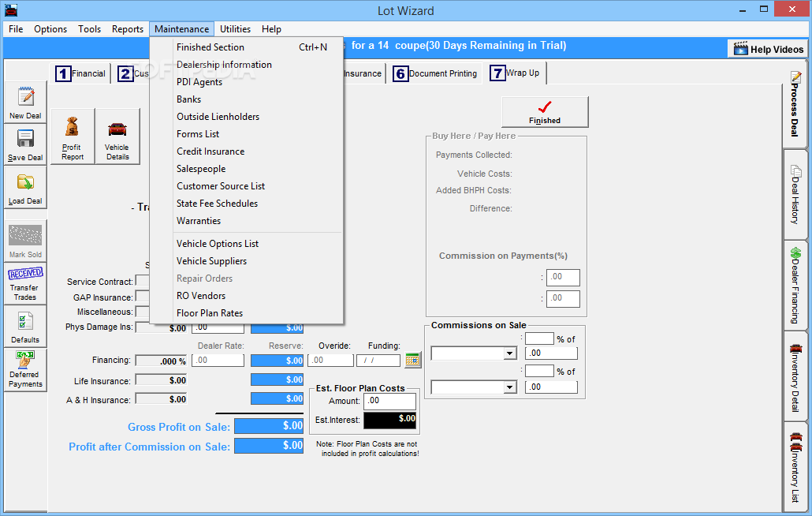The image size is (812, 516).
Task: Open the Dealer Financing side tab
Action: (795, 286)
